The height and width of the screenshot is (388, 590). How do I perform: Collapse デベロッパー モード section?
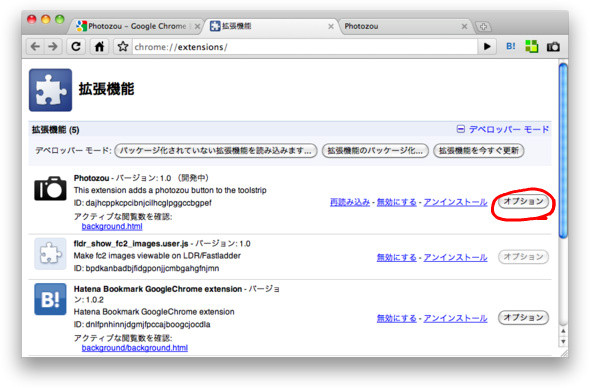pos(503,129)
